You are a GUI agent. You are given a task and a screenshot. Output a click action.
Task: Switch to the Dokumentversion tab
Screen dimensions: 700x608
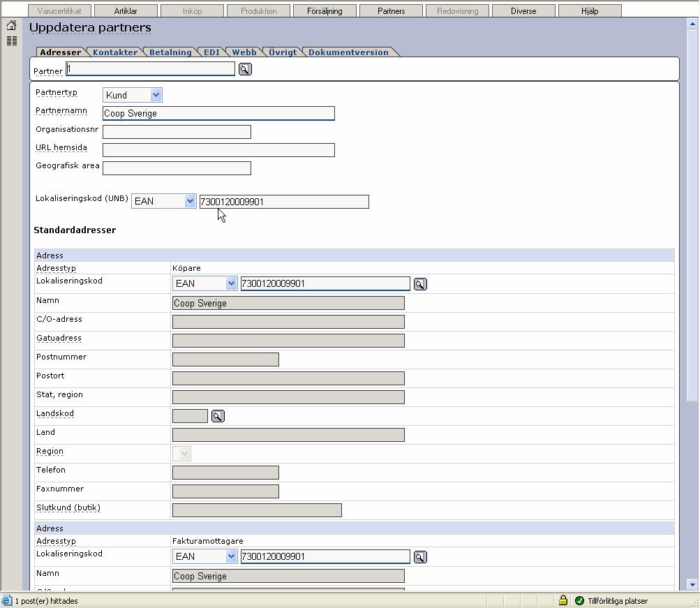[349, 52]
